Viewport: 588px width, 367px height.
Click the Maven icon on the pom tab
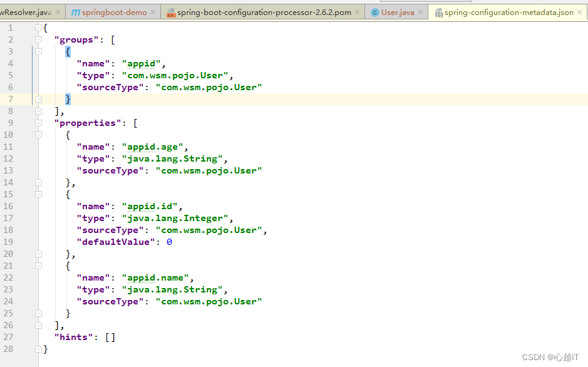pyautogui.click(x=171, y=11)
